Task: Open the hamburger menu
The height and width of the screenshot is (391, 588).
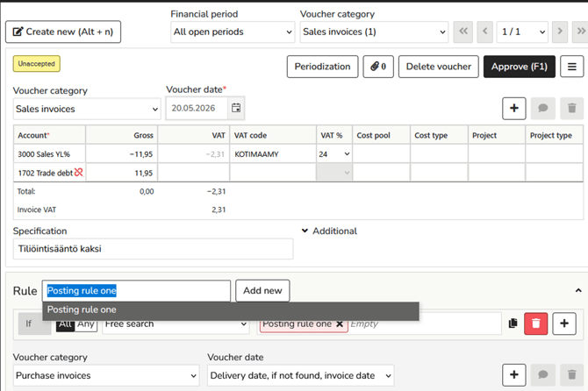Action: point(571,67)
